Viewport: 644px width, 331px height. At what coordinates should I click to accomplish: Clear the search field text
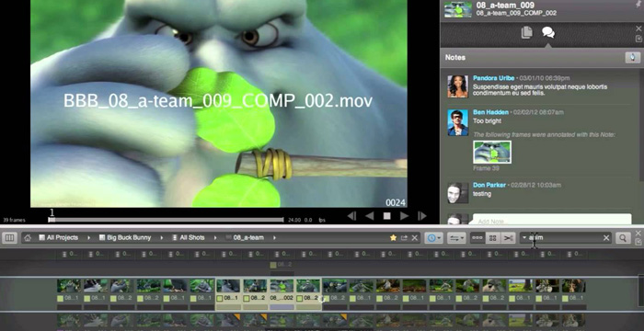(606, 238)
